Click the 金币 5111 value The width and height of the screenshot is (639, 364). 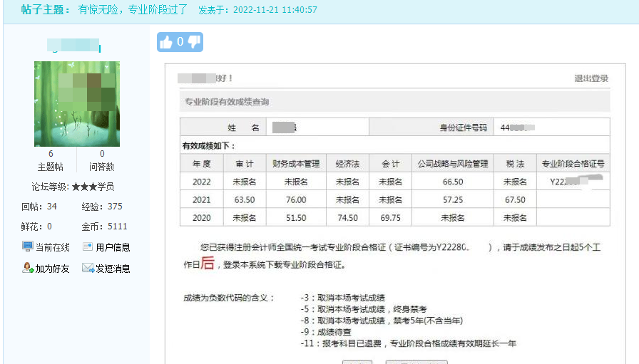coord(117,227)
